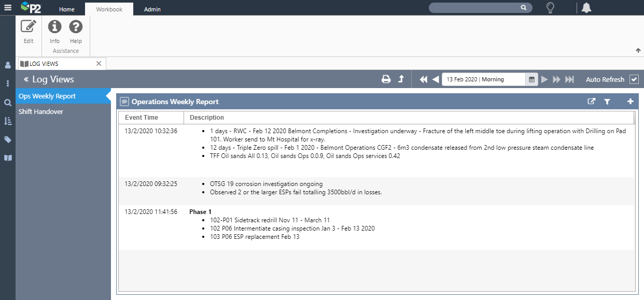Click the Help question mark icon

click(76, 27)
